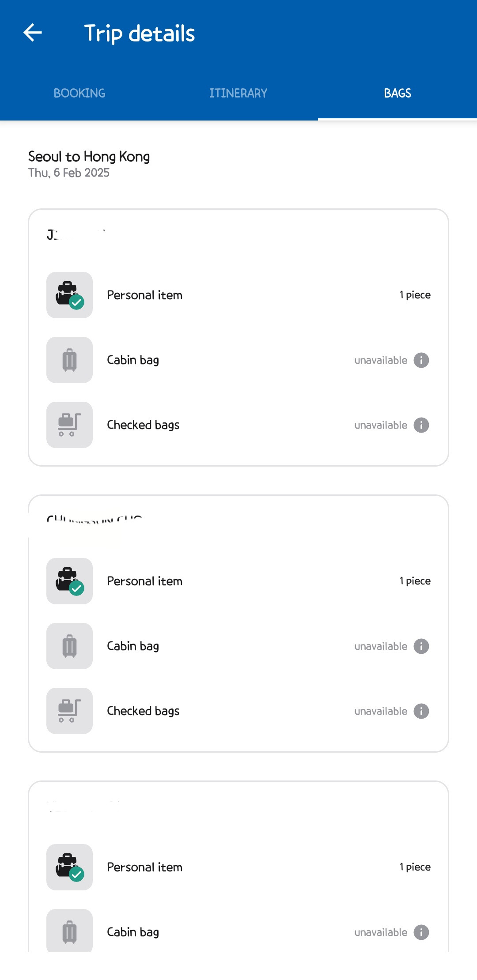Click second passenger's Checked bags trolley icon
This screenshot has height=980, width=477.
point(69,711)
